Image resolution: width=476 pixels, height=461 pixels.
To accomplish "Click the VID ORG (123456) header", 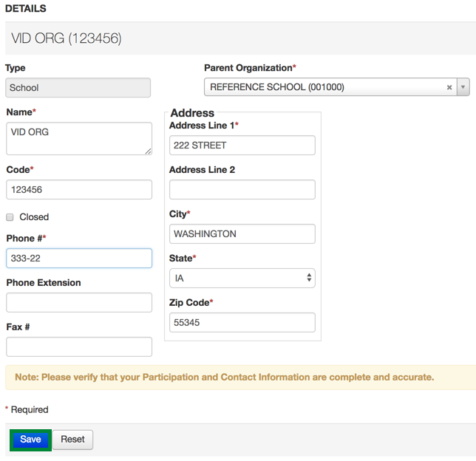I will [x=67, y=38].
